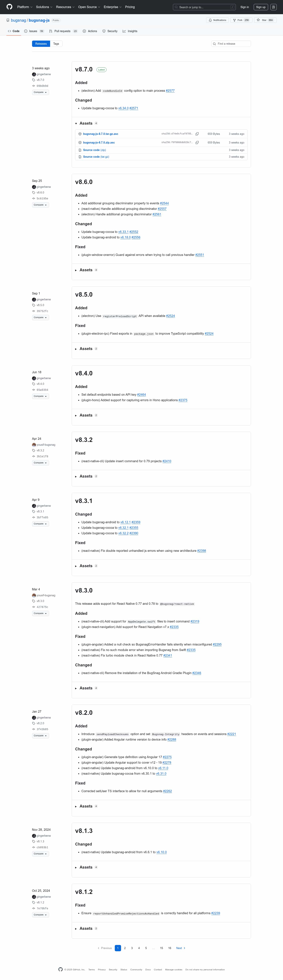The height and width of the screenshot is (980, 283).
Task: Expand the v8.6.0 Assets section
Action: [x=86, y=270]
